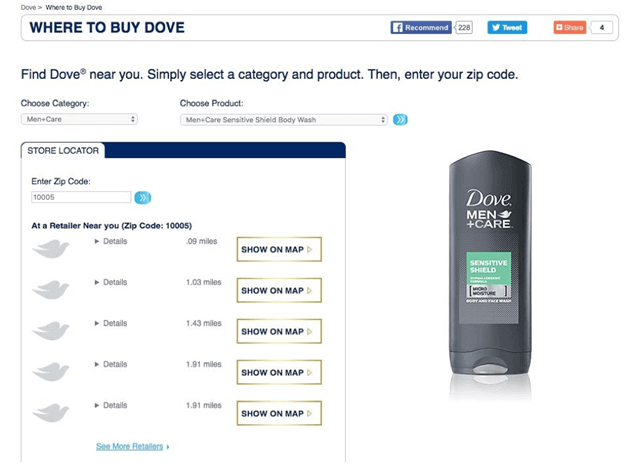628x464 pixels.
Task: Expand Details for the .09 miles retailer
Action: [x=111, y=241]
